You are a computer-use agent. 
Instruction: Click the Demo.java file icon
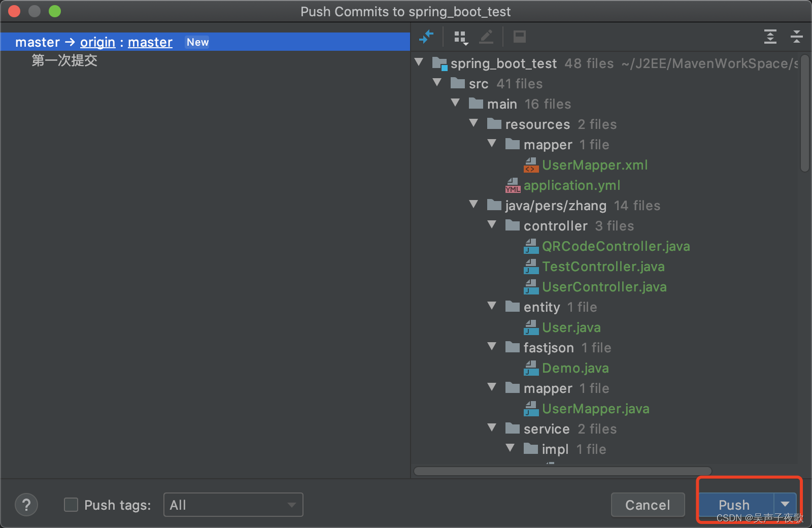coord(531,368)
